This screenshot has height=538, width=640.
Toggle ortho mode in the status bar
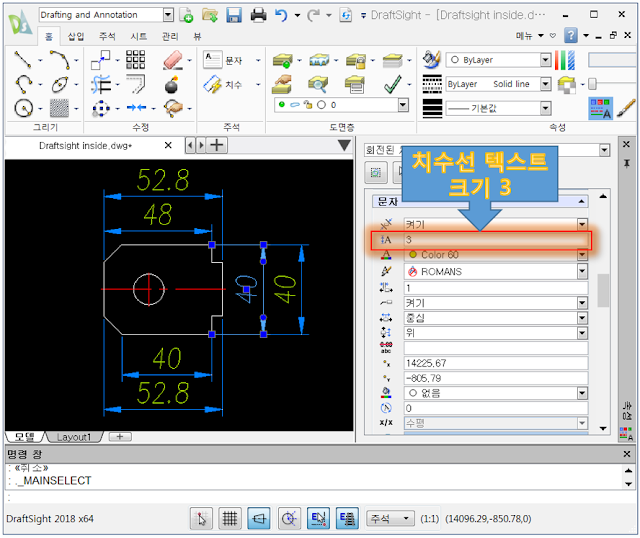click(260, 518)
